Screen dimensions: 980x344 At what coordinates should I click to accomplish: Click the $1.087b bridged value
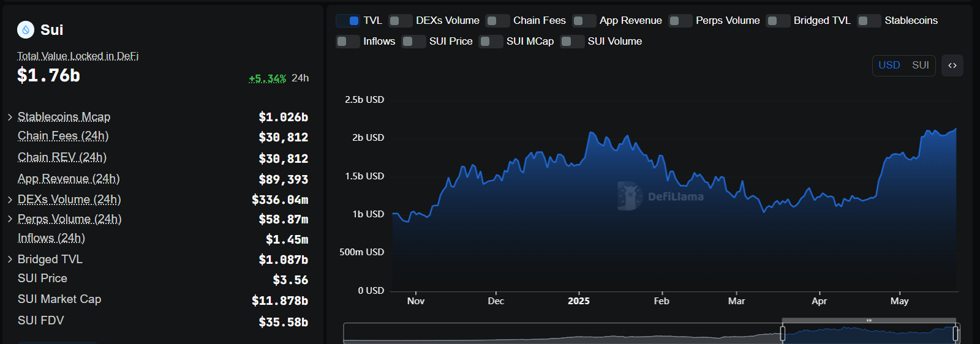click(x=284, y=260)
